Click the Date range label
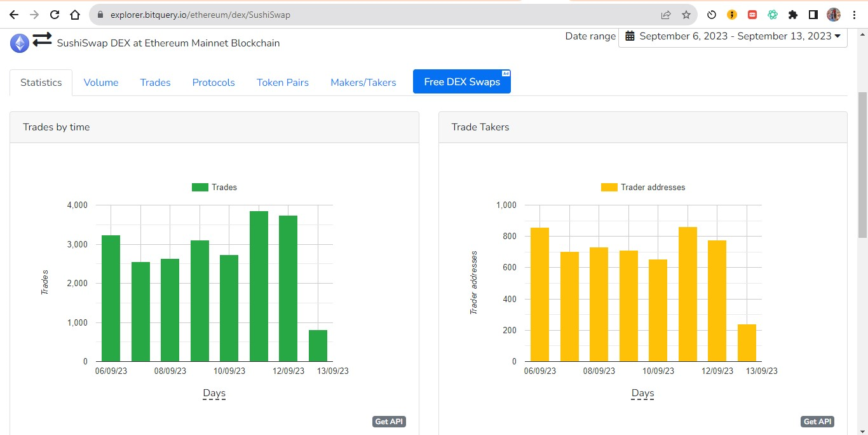 tap(590, 36)
